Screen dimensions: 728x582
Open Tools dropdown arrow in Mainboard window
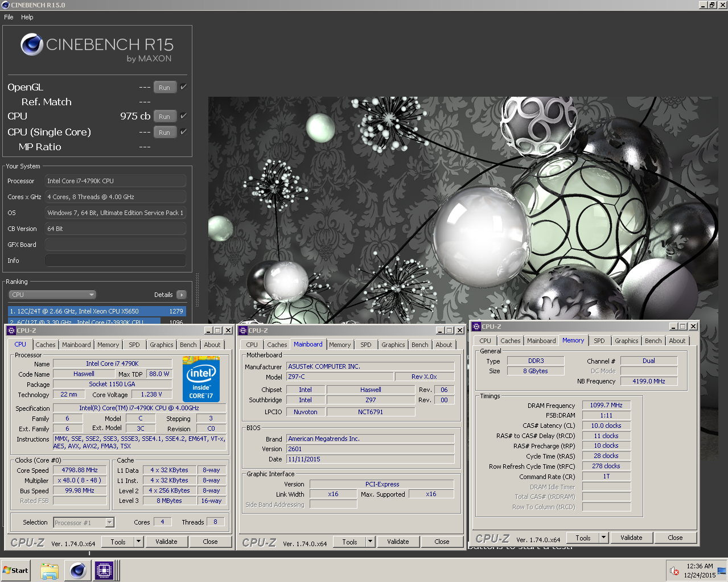pos(370,542)
